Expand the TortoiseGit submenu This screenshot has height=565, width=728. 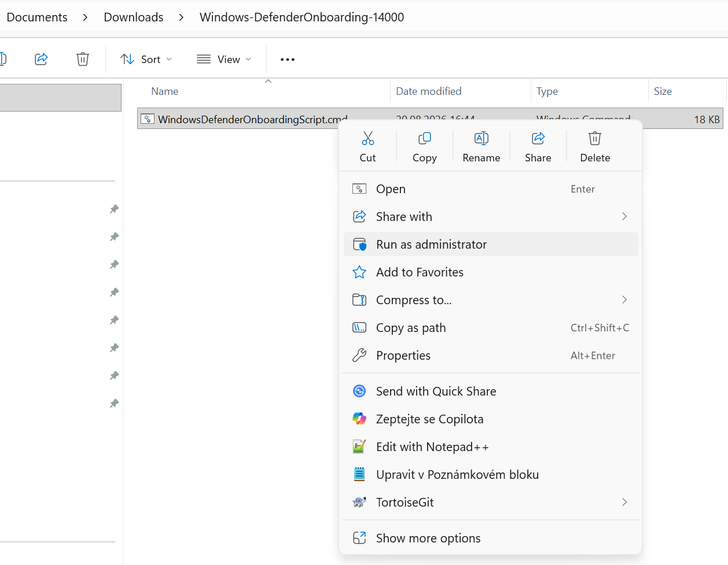click(491, 503)
